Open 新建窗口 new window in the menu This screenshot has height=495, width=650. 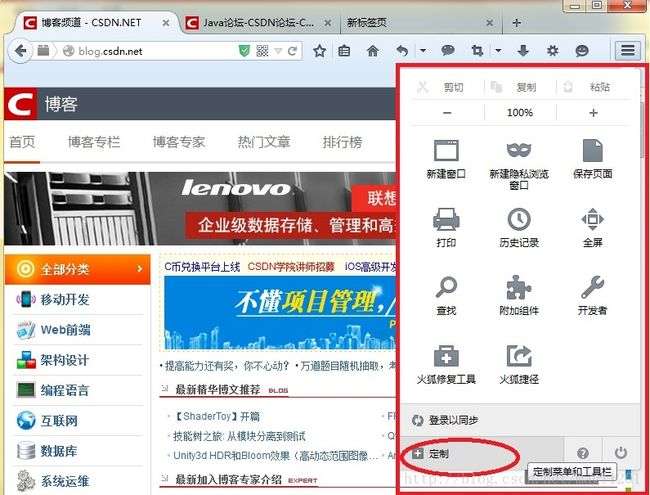[446, 159]
